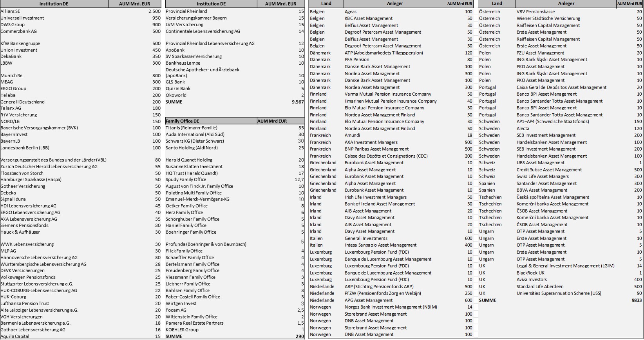Select the Ökoworld entry
Image resolution: width=644 pixels, height=340 pixels.
click(x=176, y=95)
